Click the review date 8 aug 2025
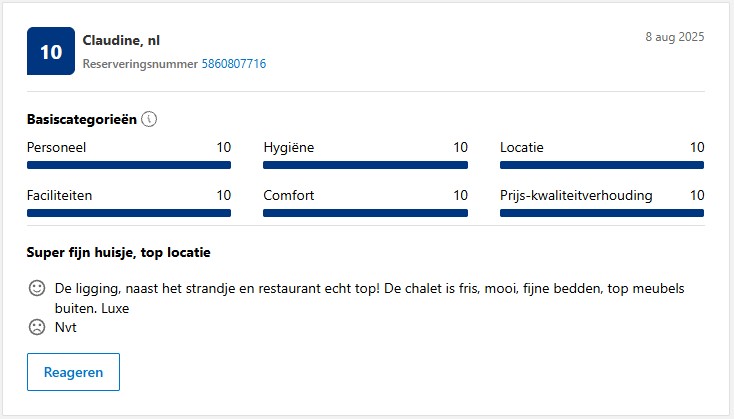Viewport: 734px width, 419px height. [675, 37]
